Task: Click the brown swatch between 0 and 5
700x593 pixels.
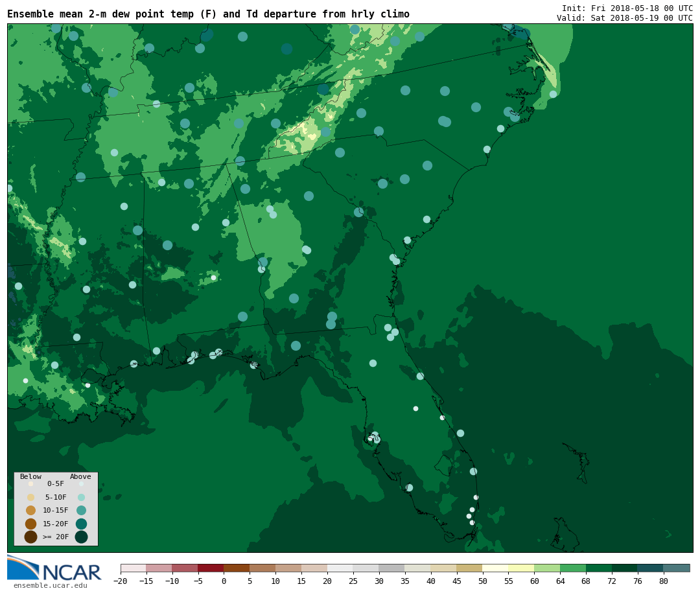Action: pos(237,568)
